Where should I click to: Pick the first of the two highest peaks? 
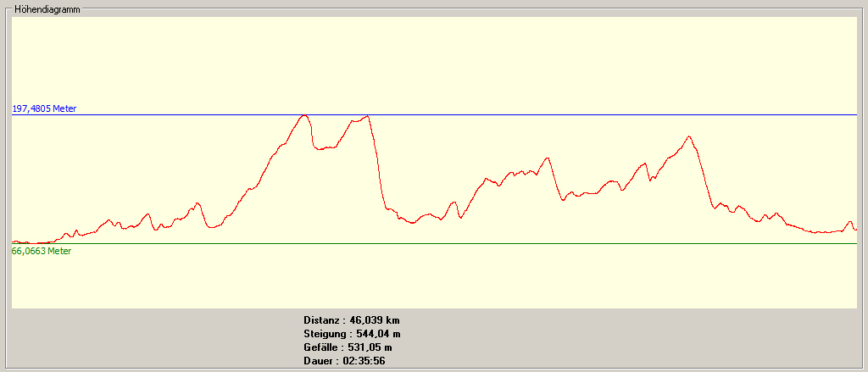tap(303, 115)
